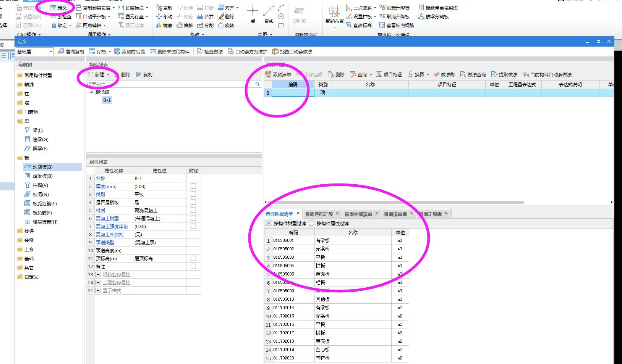Toggle 附加 checkbox for 厚度(mm) row
622x364 pixels.
[193, 186]
